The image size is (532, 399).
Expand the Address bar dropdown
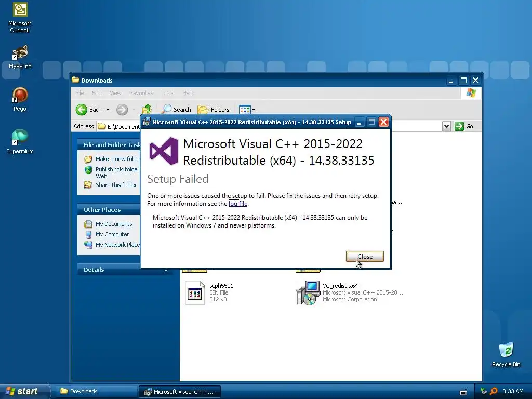(x=446, y=126)
